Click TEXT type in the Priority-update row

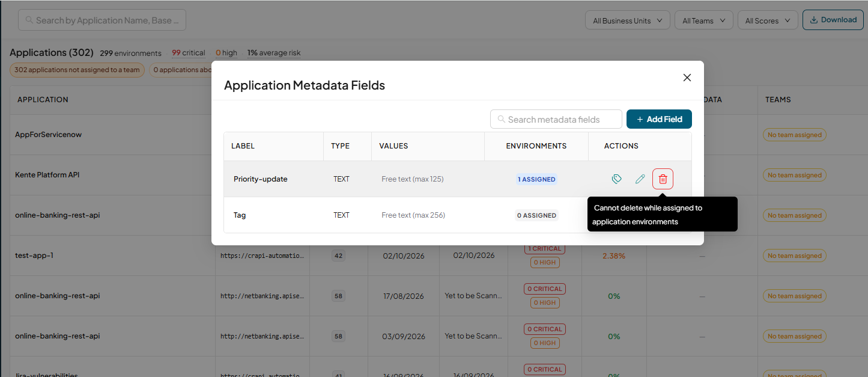(x=341, y=179)
